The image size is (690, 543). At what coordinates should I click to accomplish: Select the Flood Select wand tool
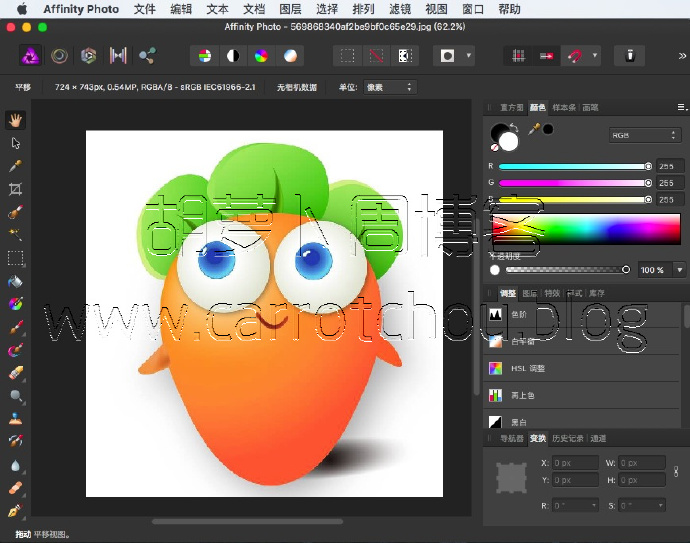(x=15, y=235)
